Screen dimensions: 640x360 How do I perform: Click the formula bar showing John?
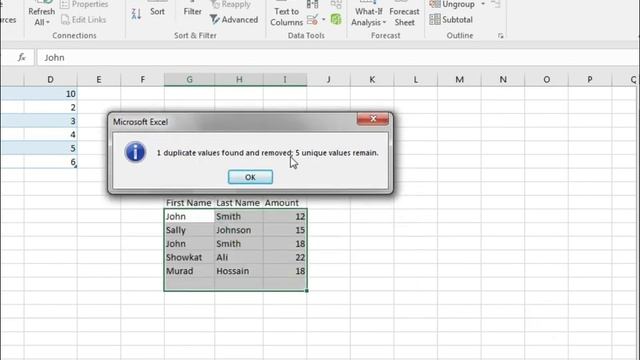[x=338, y=58]
